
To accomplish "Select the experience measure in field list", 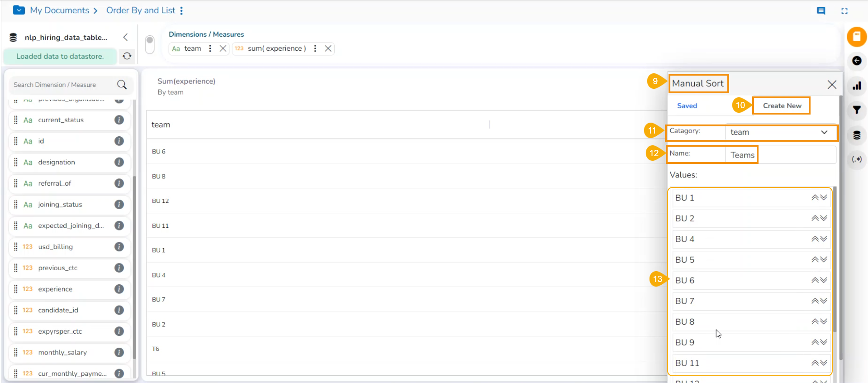I will [x=70, y=289].
